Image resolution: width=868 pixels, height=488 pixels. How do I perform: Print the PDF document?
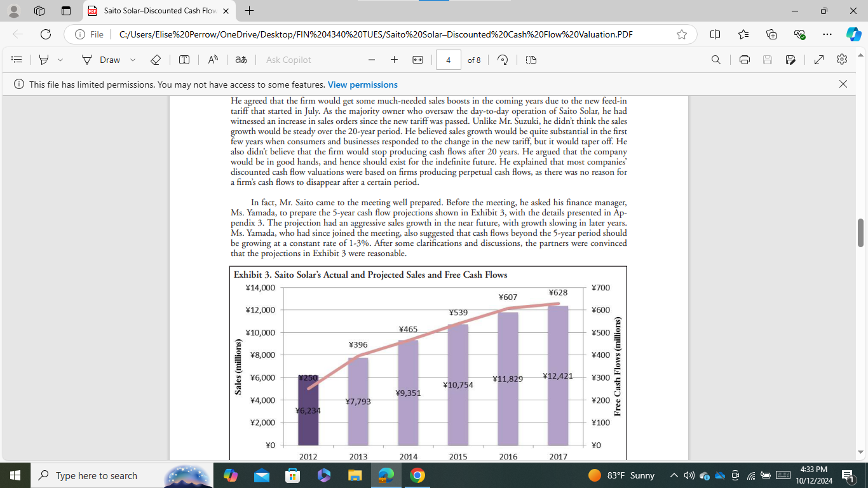(x=744, y=59)
